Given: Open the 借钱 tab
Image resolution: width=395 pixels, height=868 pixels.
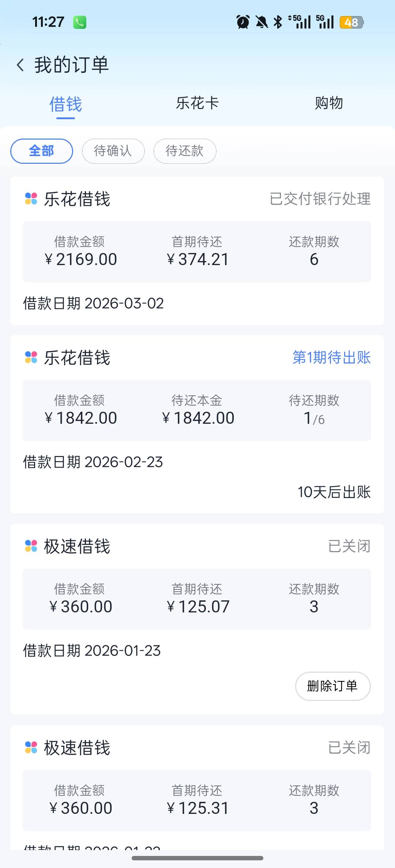Looking at the screenshot, I should pyautogui.click(x=66, y=105).
